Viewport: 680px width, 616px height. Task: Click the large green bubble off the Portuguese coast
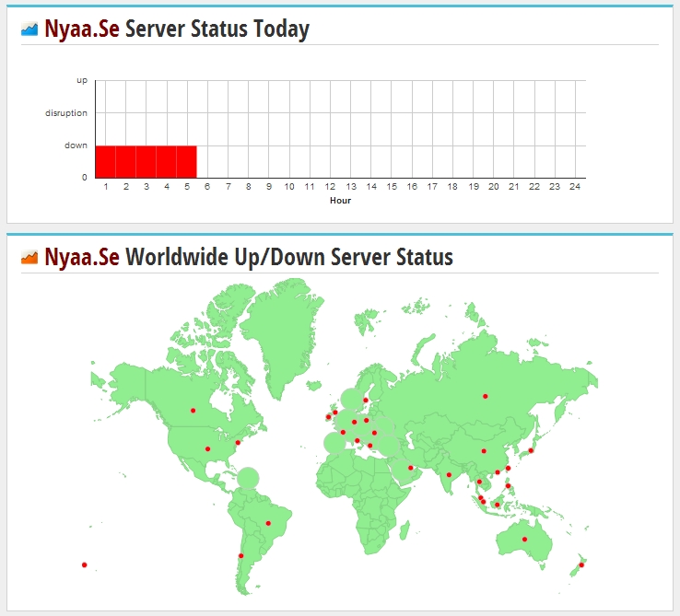point(334,444)
